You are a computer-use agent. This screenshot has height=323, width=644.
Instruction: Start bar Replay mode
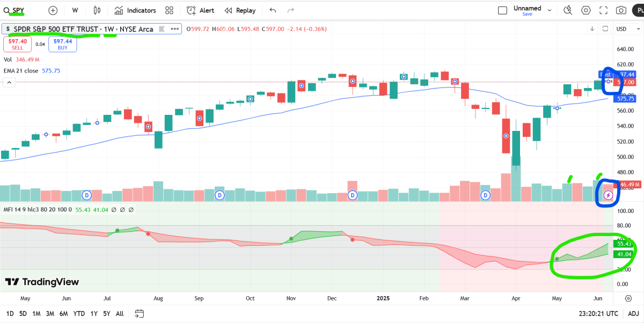240,10
